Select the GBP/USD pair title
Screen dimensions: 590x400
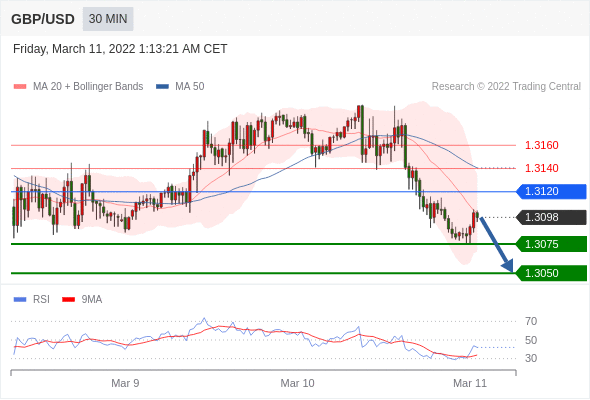(43, 19)
